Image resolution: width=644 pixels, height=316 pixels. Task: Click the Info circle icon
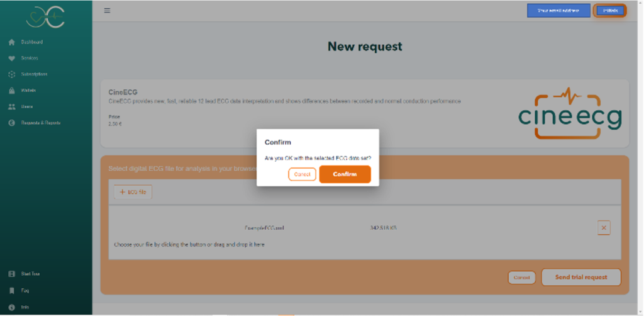(11, 307)
